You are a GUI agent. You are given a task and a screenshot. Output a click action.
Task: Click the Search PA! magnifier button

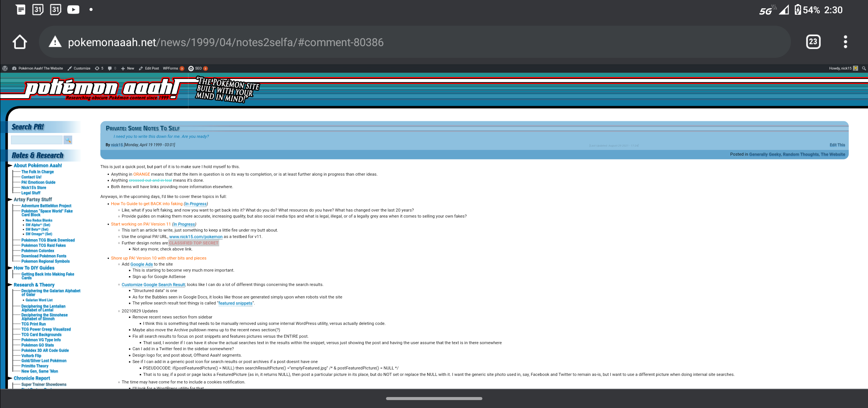[68, 140]
